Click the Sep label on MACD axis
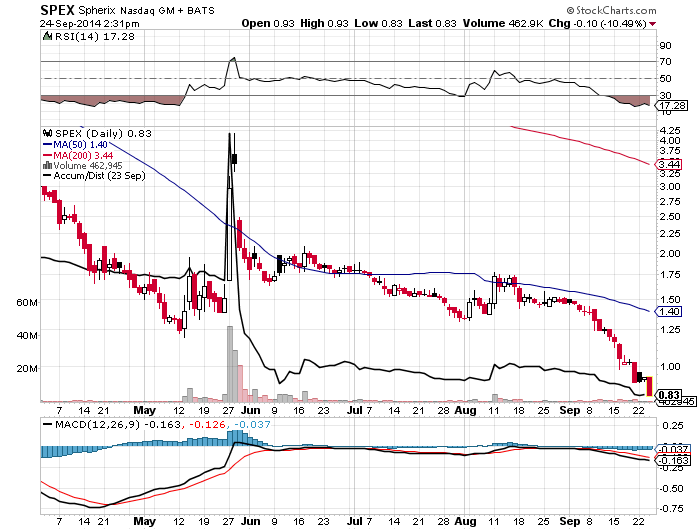The width and height of the screenshot is (700, 530). point(570,521)
